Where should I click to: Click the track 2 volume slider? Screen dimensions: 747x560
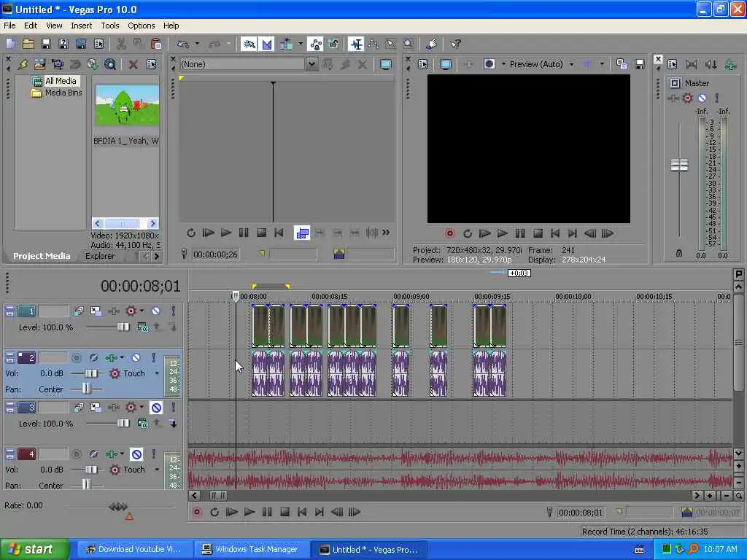[91, 373]
